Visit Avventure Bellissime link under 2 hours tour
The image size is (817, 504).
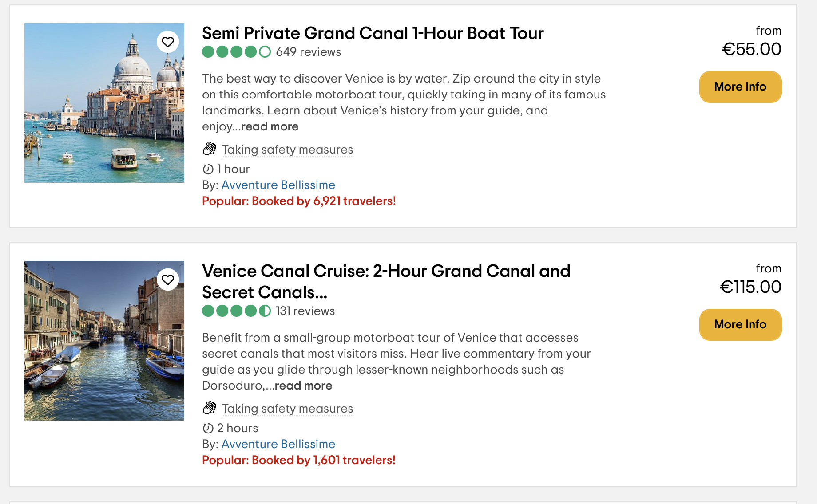278,444
